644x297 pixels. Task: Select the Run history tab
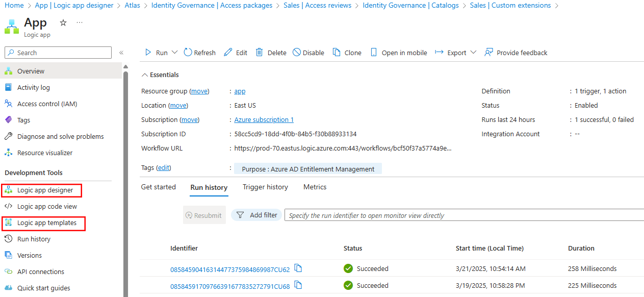point(209,187)
